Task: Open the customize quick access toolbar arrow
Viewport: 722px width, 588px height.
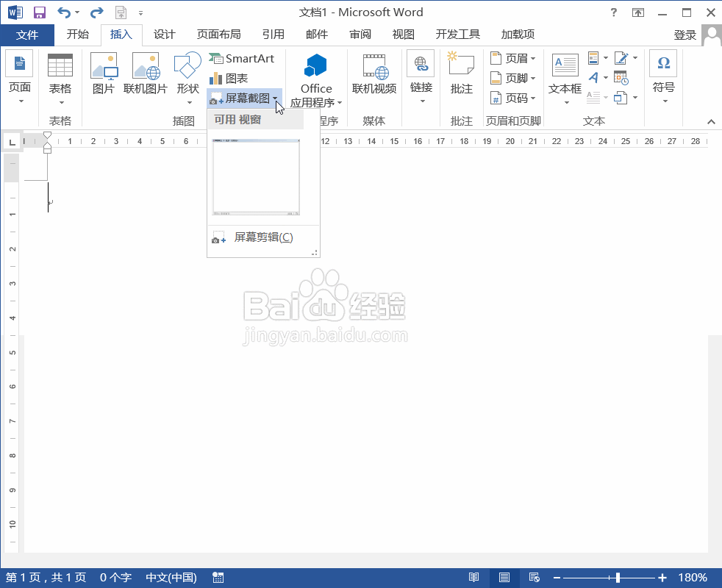Action: coord(140,13)
